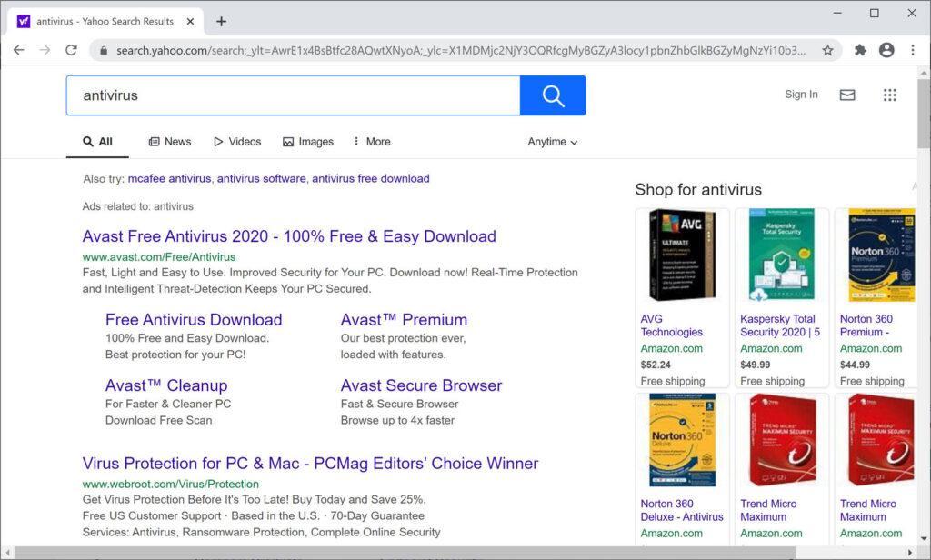Open the Yahoo apps grid icon
The image size is (931, 560).
pos(889,95)
